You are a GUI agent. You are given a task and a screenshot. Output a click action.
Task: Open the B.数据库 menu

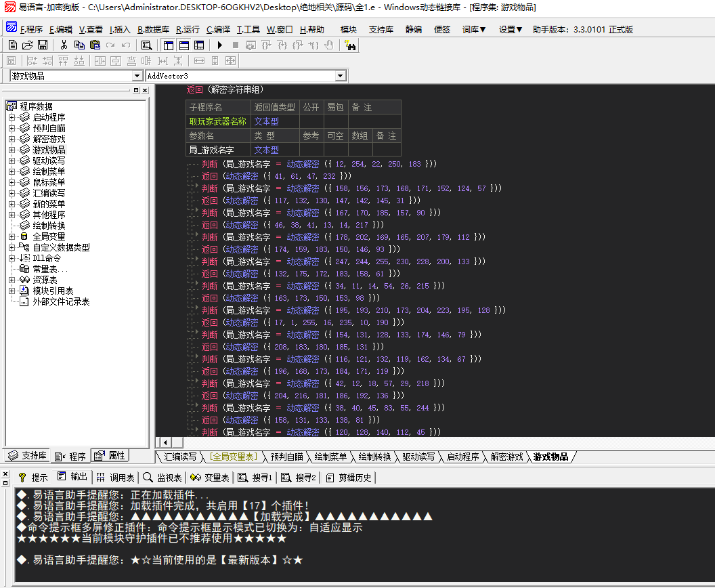click(x=153, y=30)
